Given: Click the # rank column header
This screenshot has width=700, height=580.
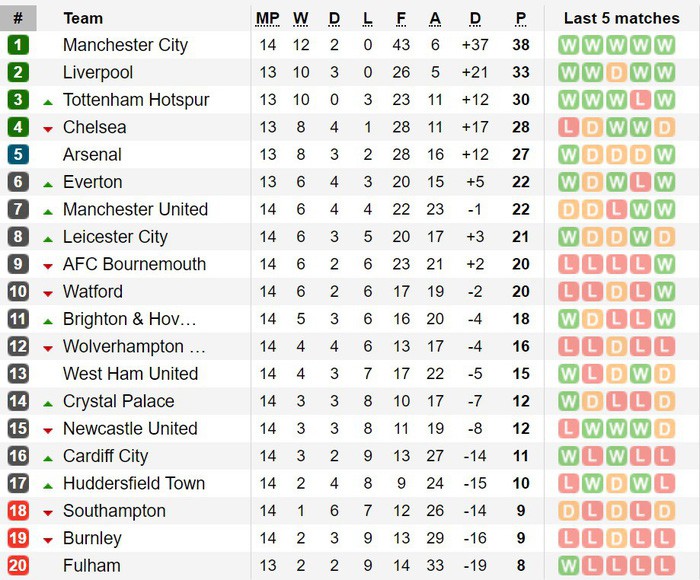Looking at the screenshot, I should point(18,18).
